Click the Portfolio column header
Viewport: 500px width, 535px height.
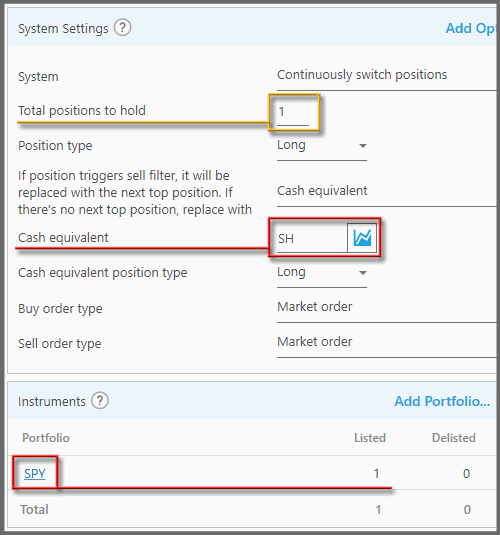pos(46,438)
